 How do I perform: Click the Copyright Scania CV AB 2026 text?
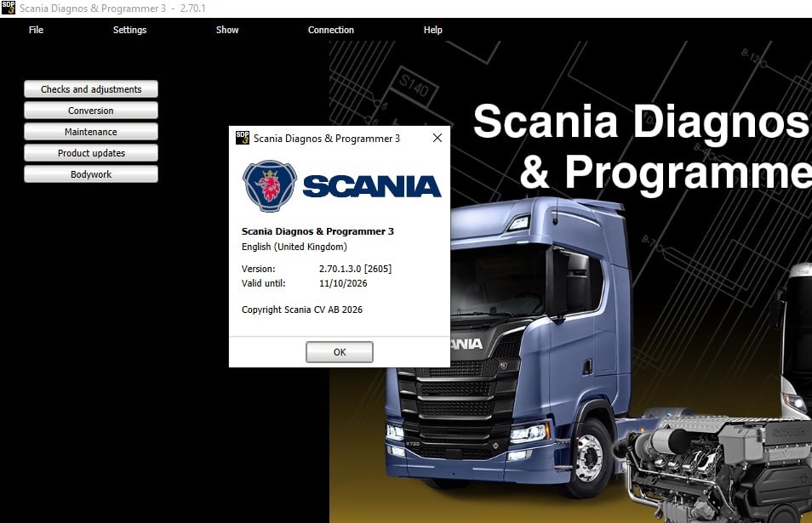302,310
